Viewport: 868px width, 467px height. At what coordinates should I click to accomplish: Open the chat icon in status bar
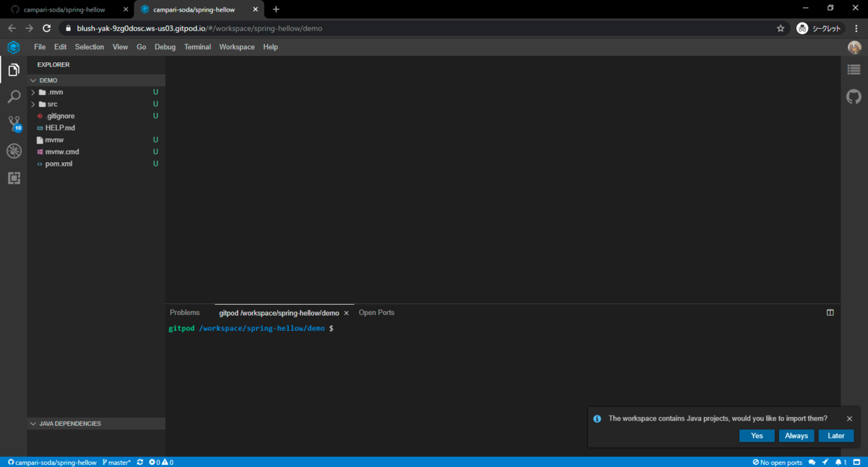point(812,462)
